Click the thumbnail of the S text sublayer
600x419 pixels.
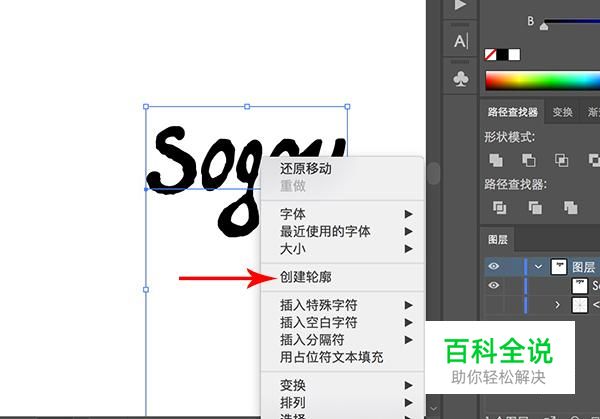579,285
